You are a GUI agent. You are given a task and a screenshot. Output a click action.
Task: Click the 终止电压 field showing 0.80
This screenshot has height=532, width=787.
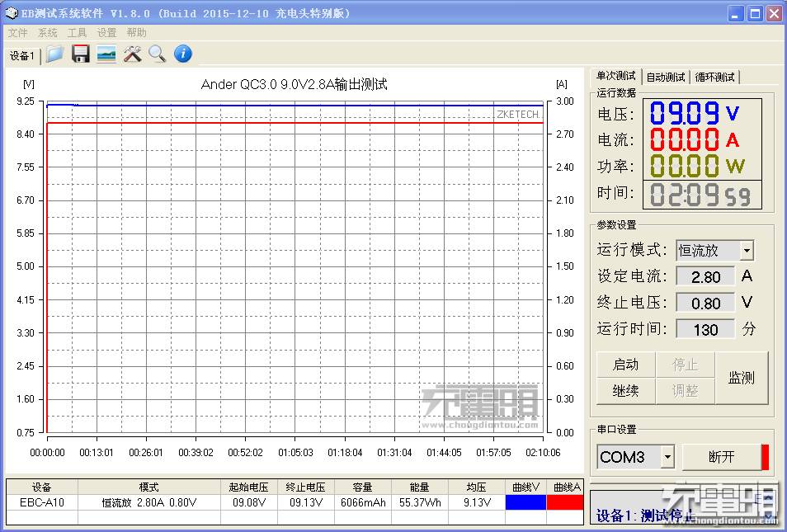pyautogui.click(x=705, y=304)
